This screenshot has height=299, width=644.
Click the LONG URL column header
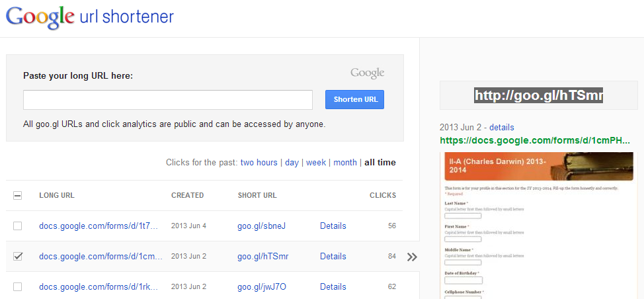[x=57, y=196]
